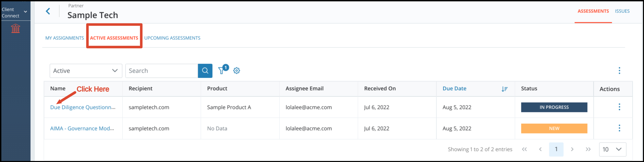Click the Search input field
644x162 pixels.
point(161,71)
